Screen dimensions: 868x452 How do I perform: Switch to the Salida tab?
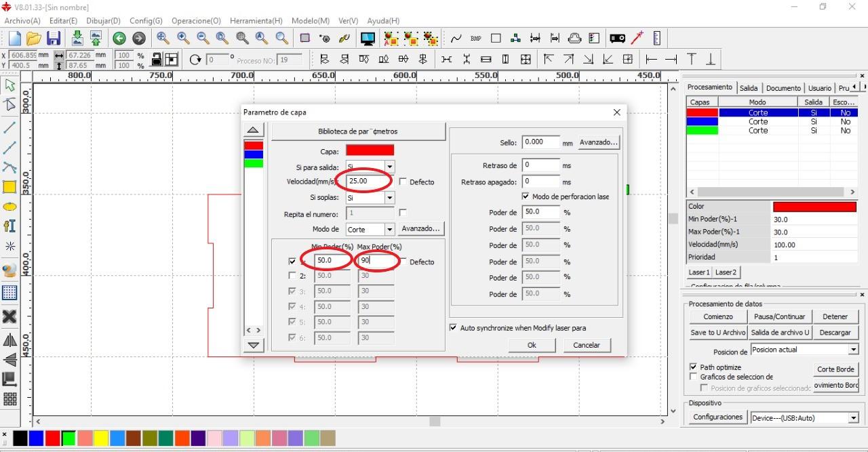tap(749, 88)
